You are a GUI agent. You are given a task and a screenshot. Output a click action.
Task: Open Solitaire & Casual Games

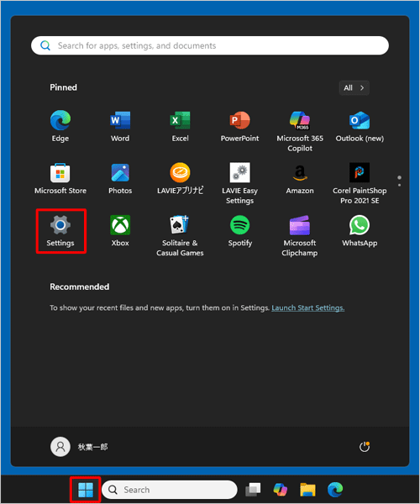[x=180, y=236]
